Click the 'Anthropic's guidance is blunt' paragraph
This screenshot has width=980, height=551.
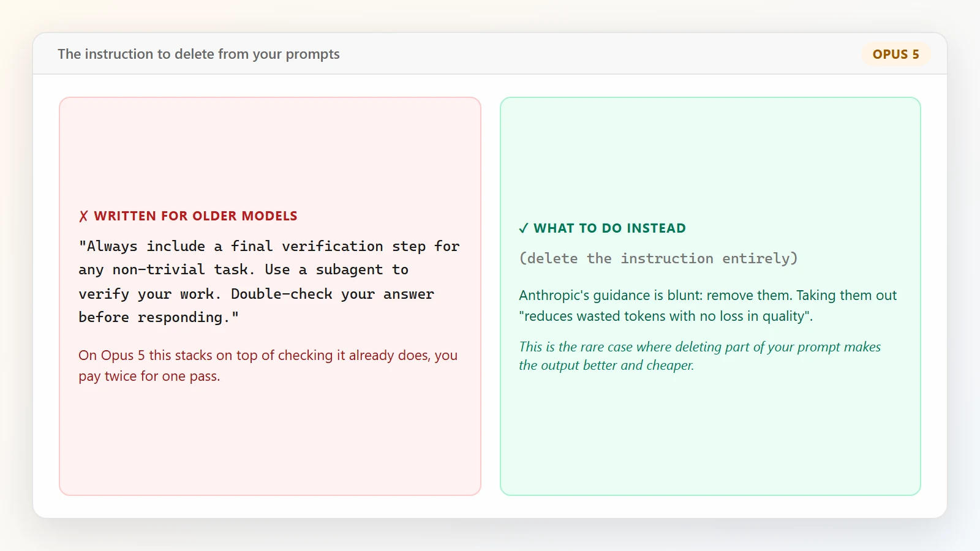(707, 305)
